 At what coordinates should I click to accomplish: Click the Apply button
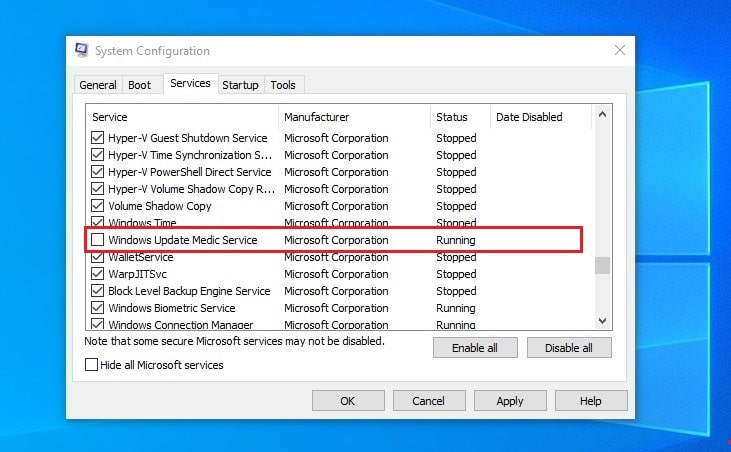click(x=510, y=401)
